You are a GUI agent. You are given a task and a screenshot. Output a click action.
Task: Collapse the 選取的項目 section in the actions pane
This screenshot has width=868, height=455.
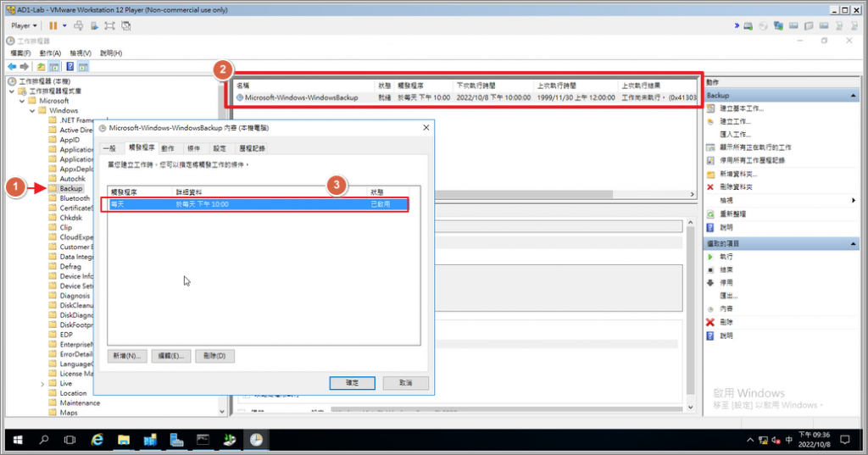(853, 244)
